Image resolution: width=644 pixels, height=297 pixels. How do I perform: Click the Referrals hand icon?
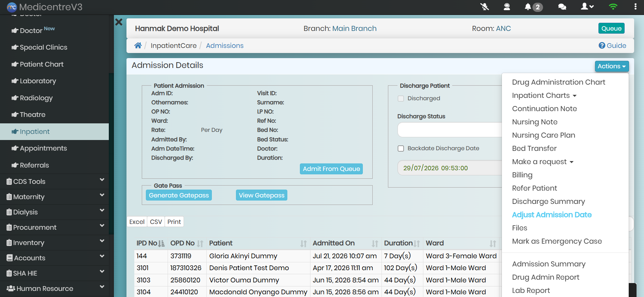pyautogui.click(x=15, y=165)
